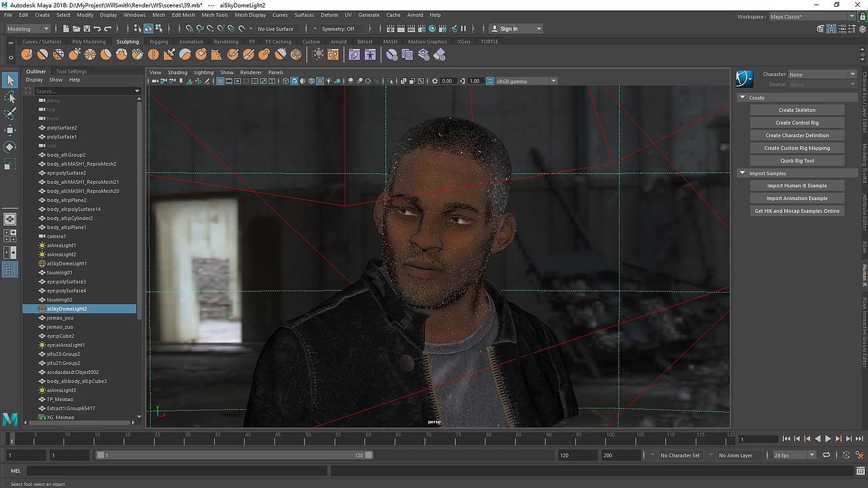
Task: Click the Save Scene disk icon
Action: tap(86, 29)
